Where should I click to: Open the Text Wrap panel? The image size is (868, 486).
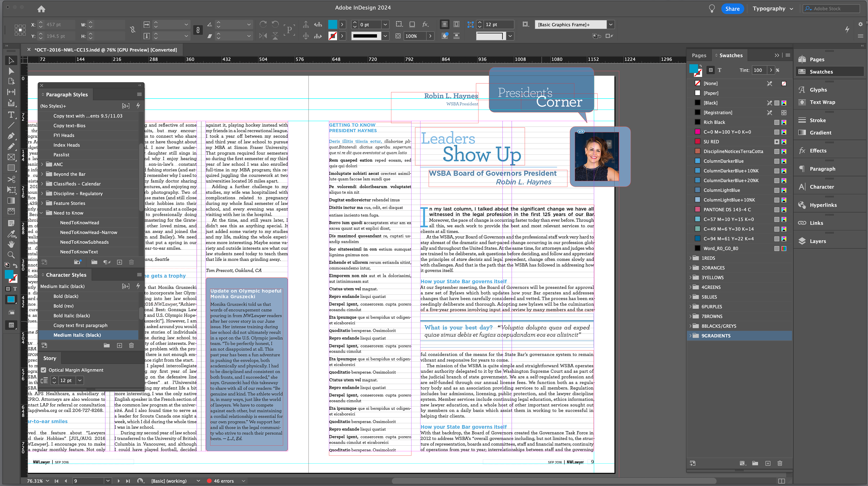(x=822, y=102)
